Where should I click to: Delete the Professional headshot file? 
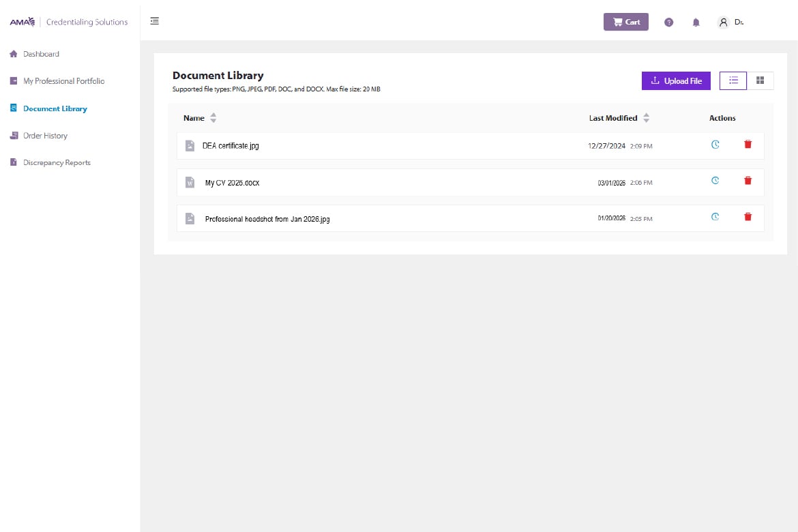tap(748, 217)
